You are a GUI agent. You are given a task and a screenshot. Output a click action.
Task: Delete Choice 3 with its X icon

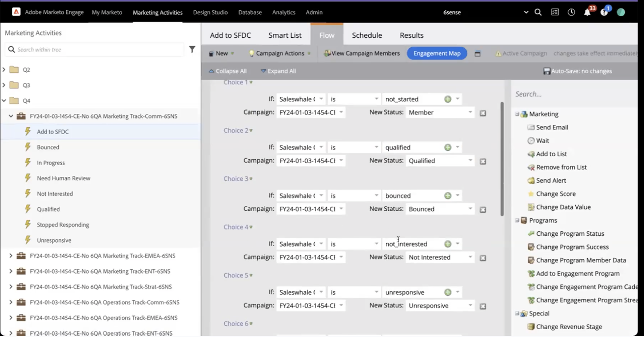(x=483, y=209)
